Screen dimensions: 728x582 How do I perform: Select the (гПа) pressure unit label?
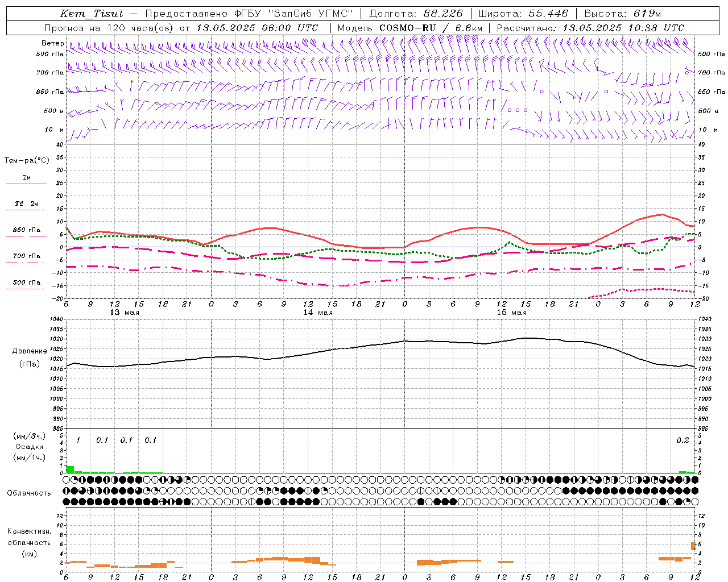click(x=30, y=364)
